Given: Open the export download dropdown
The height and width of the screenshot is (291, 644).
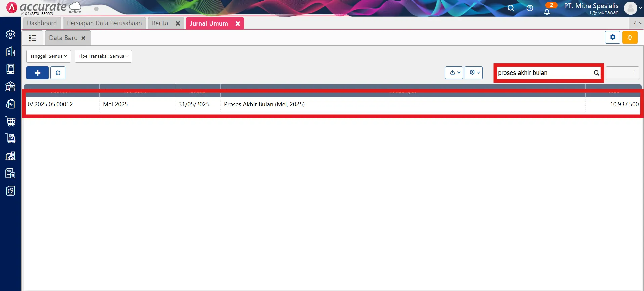Looking at the screenshot, I should [454, 72].
